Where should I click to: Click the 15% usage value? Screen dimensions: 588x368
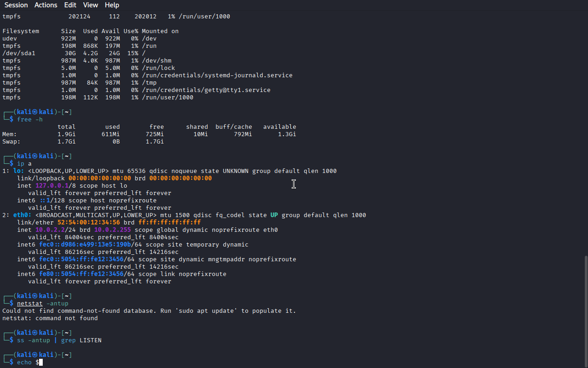coord(133,53)
